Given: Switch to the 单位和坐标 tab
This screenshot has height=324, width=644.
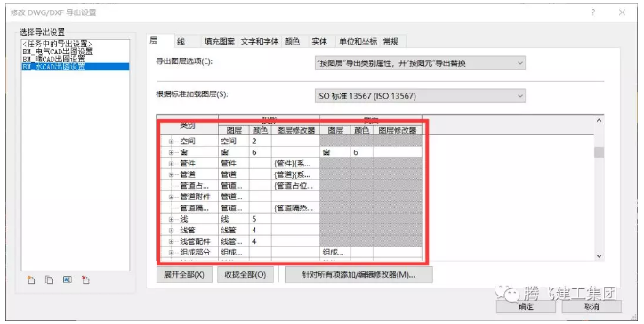Looking at the screenshot, I should click(358, 41).
